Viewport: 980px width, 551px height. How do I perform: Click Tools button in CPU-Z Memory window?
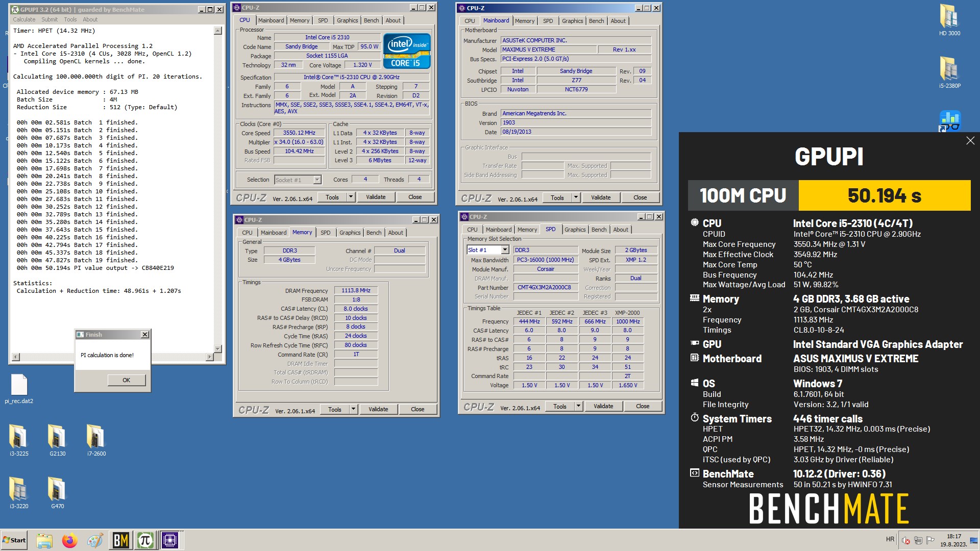pos(335,409)
